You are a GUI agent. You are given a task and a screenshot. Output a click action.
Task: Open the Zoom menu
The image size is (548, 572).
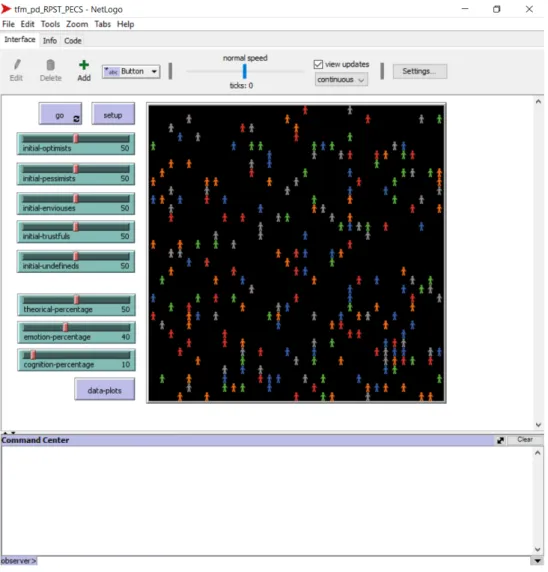click(x=77, y=24)
